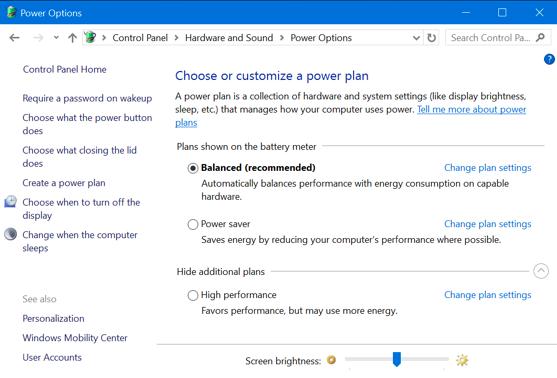The width and height of the screenshot is (557, 378).
Task: Click the Power Options address bar icon
Action: point(90,37)
